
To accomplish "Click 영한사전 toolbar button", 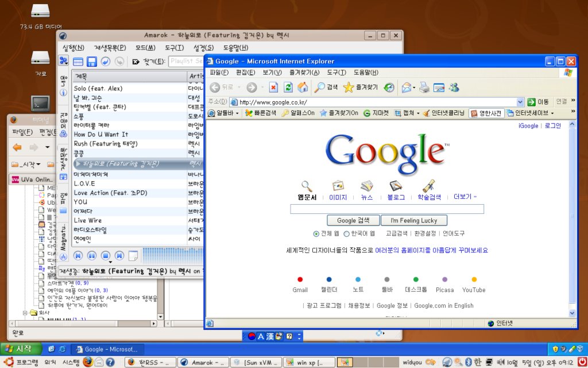I will click(x=486, y=113).
